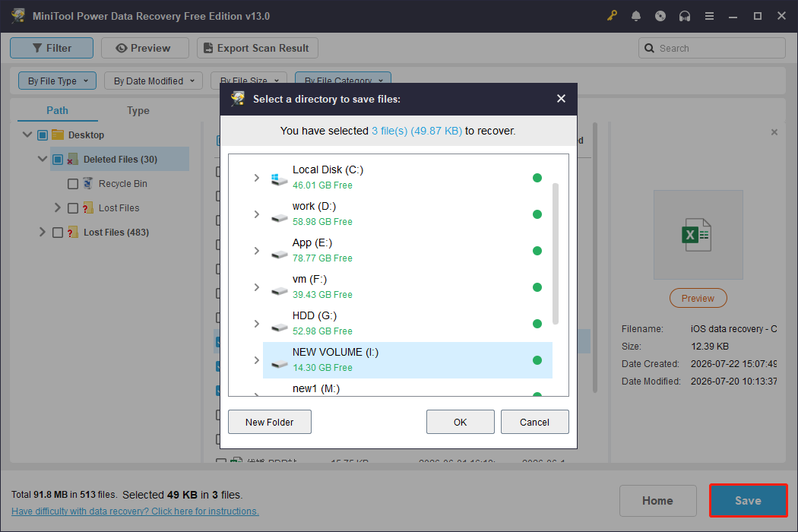Close the save directory dialog
The width and height of the screenshot is (798, 532).
(x=561, y=98)
